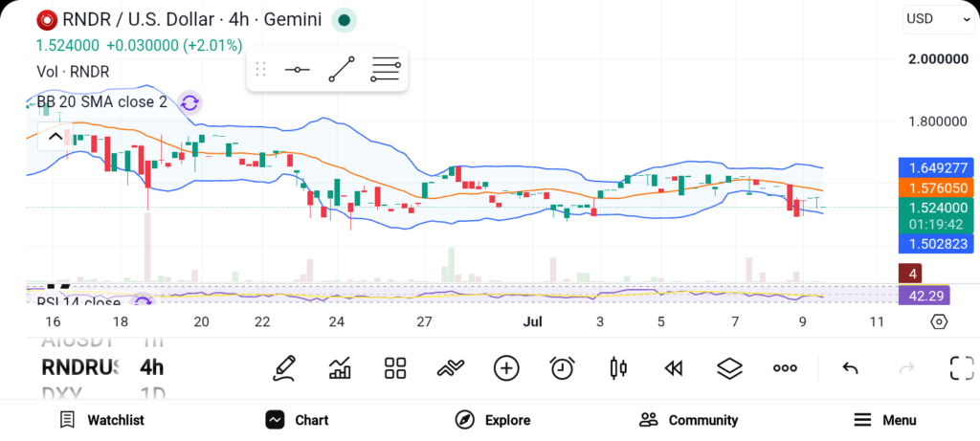980x441 pixels.
Task: Select the RSI 14 close indicator label
Action: 78,302
